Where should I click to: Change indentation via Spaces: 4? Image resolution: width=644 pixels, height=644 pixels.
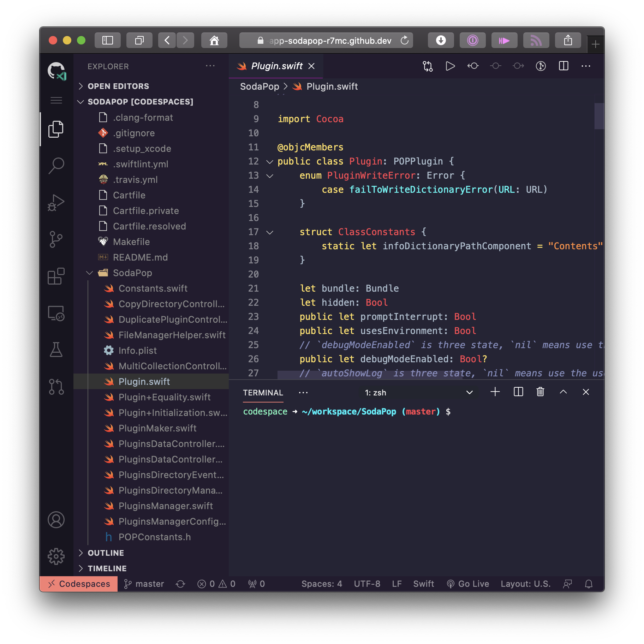point(322,584)
